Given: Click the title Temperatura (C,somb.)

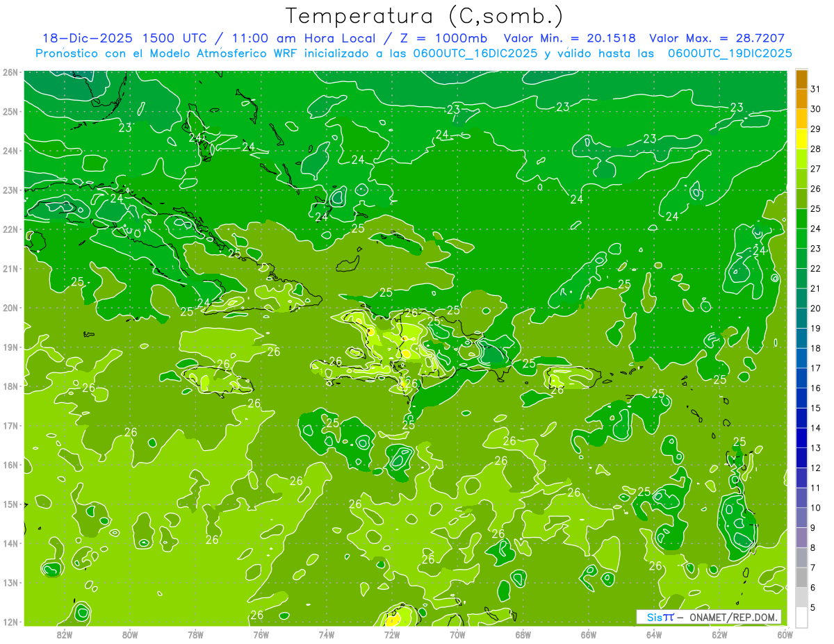Looking at the screenshot, I should (x=425, y=17).
